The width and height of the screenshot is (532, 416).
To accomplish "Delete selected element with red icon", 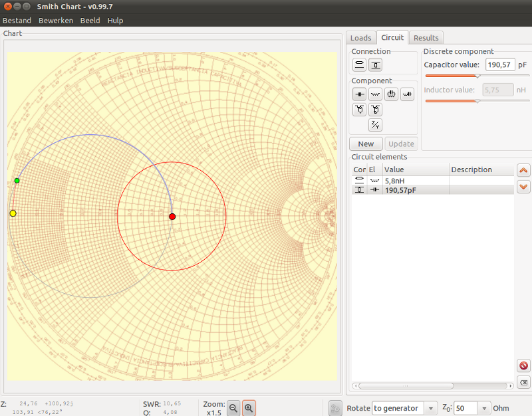I will click(524, 366).
